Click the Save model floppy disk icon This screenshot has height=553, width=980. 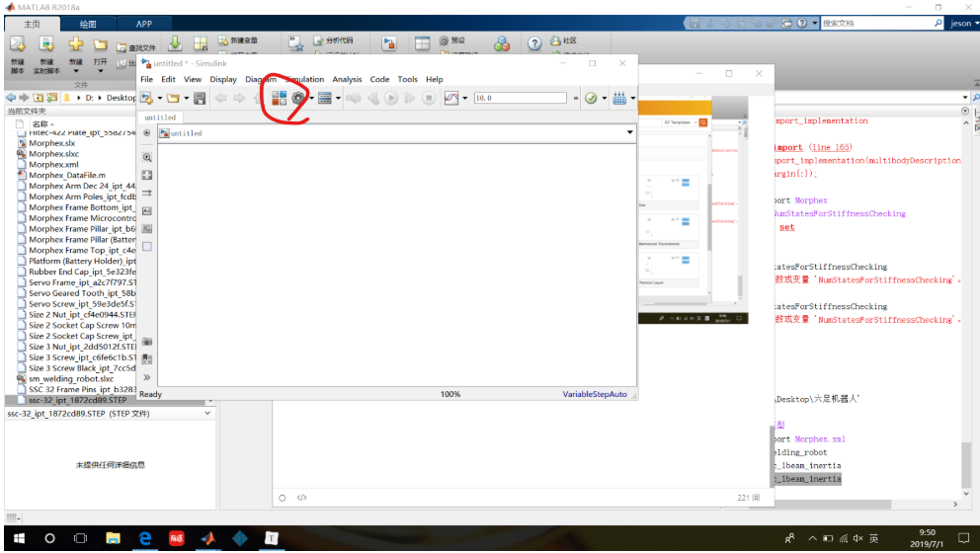[x=200, y=98]
